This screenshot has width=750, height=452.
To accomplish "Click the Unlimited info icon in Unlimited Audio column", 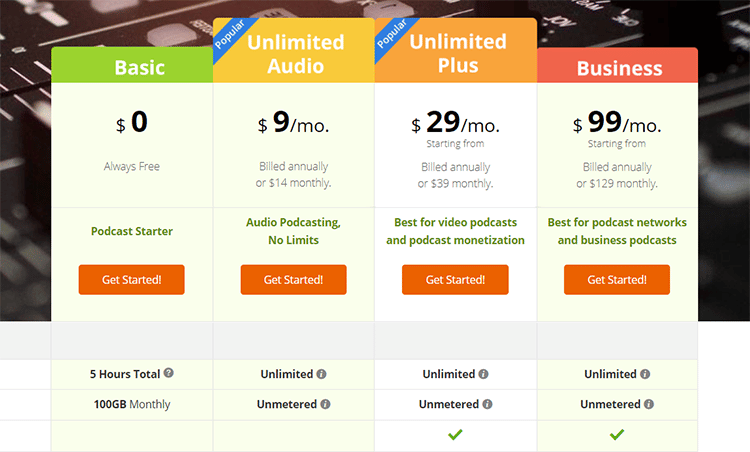I will click(322, 374).
